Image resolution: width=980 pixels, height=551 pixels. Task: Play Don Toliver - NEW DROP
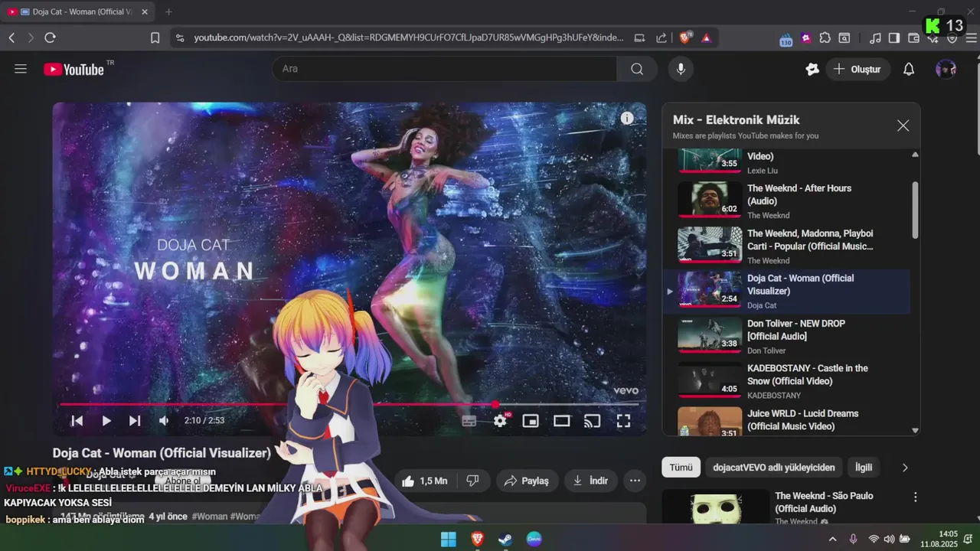pyautogui.click(x=786, y=337)
